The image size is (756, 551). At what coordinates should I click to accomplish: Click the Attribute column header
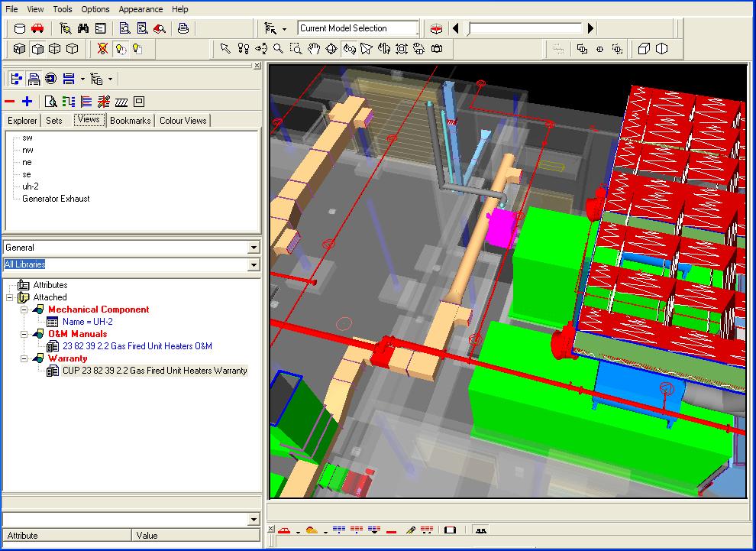(x=67, y=535)
